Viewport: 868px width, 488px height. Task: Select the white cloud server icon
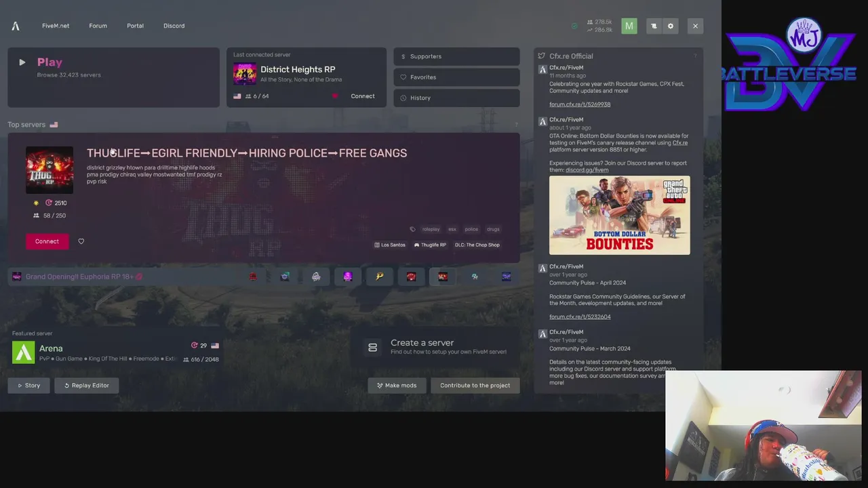[316, 277]
